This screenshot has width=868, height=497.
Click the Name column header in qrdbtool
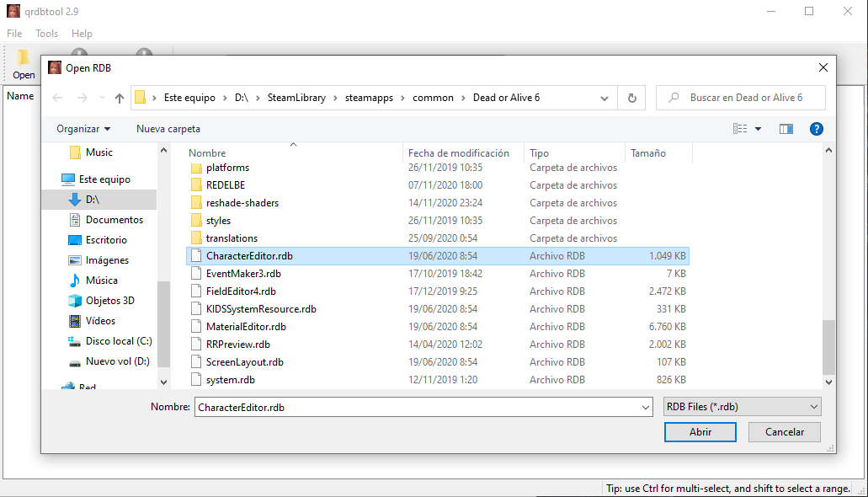coord(20,96)
